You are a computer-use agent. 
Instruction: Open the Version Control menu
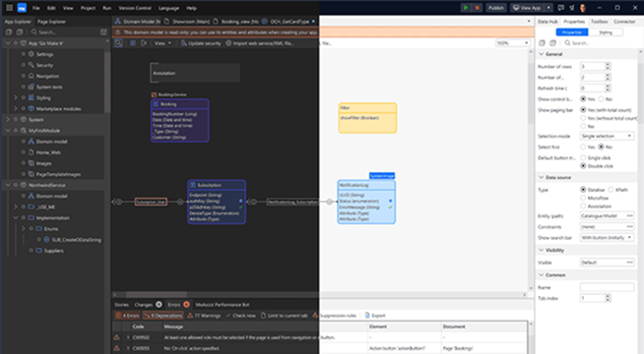click(135, 8)
